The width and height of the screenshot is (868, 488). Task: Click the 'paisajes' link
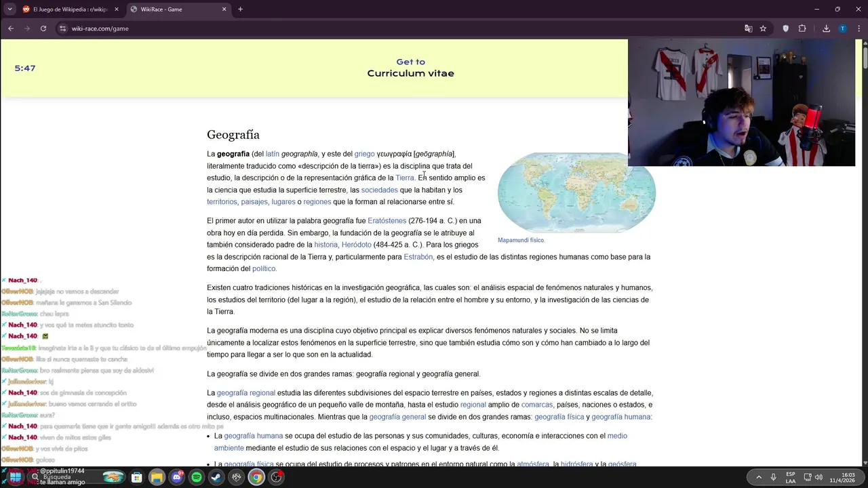pos(254,202)
